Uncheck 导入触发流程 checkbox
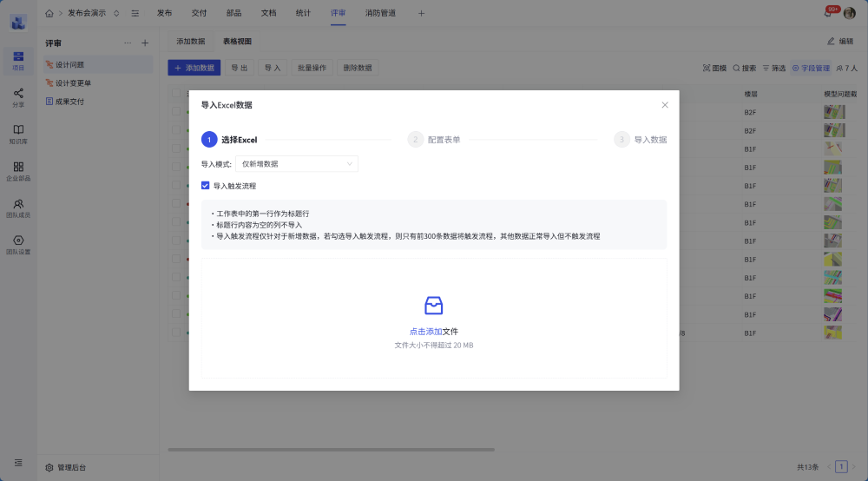The height and width of the screenshot is (481, 868). click(x=206, y=186)
